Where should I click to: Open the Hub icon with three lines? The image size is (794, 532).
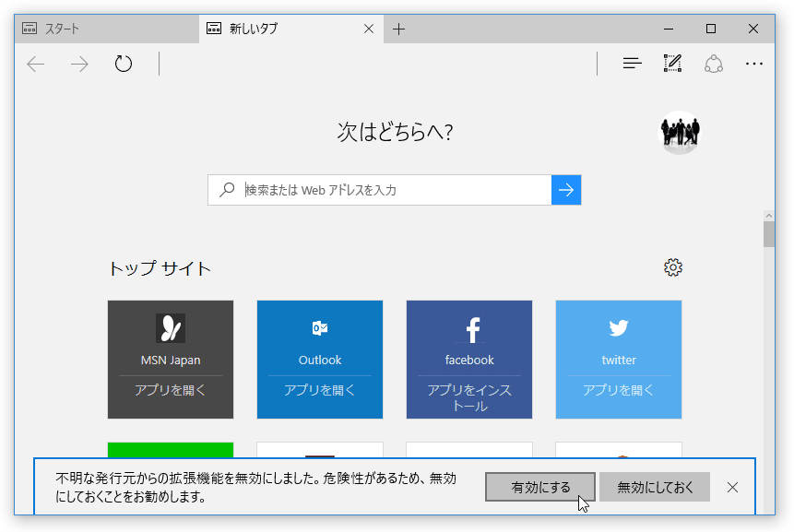pos(632,64)
